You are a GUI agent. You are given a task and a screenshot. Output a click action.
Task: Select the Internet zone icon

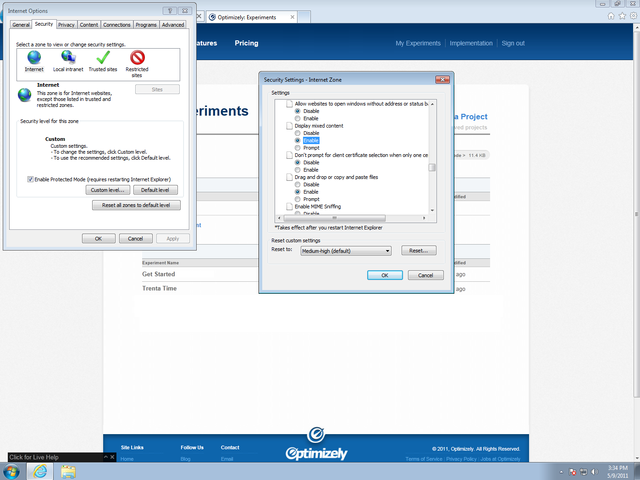35,59
